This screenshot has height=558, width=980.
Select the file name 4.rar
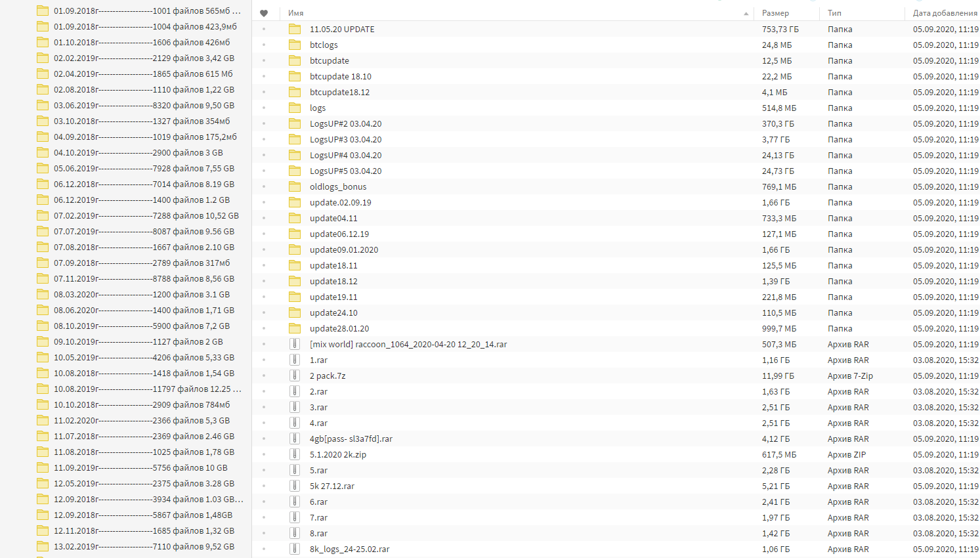[x=318, y=423]
